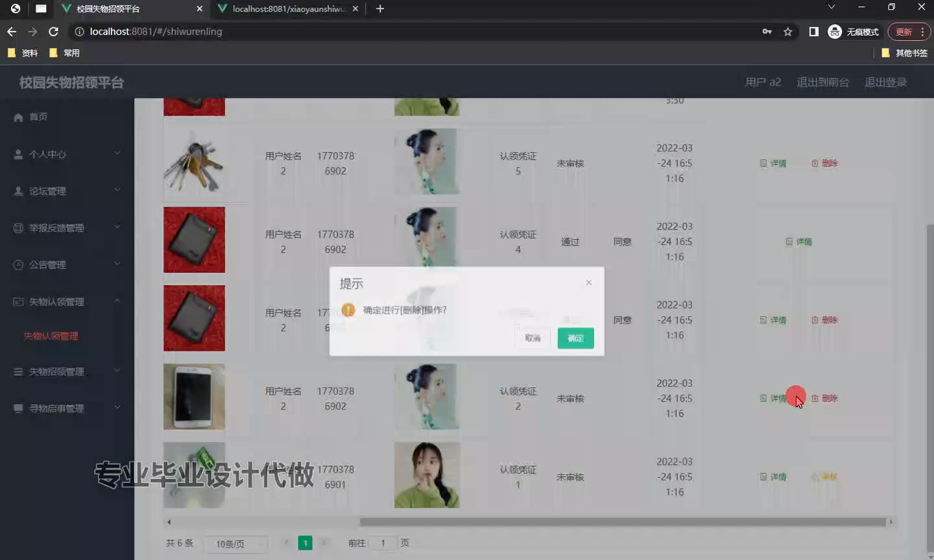Screen dimensions: 934x560
Task: Click 退出到前台 in the header
Action: point(822,82)
